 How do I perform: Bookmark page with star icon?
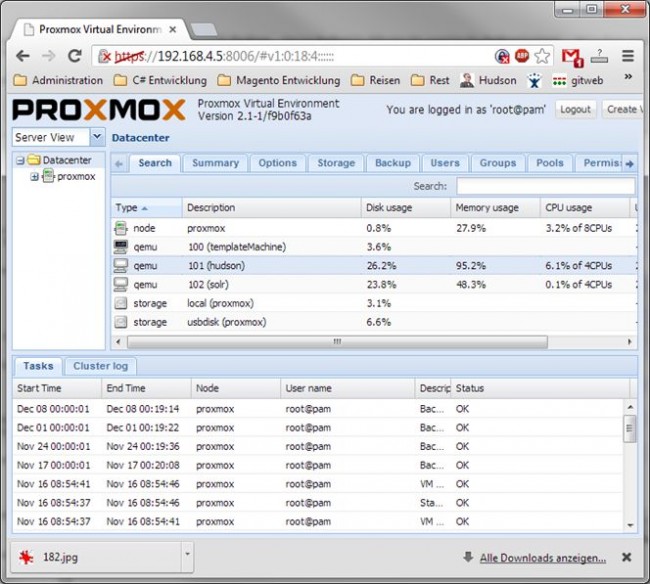tap(542, 56)
